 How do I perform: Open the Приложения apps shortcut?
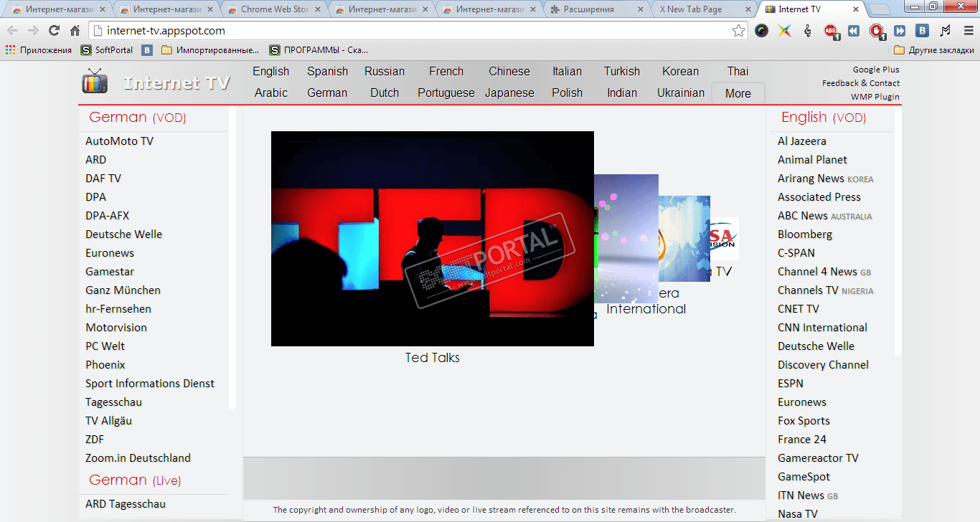coord(39,50)
